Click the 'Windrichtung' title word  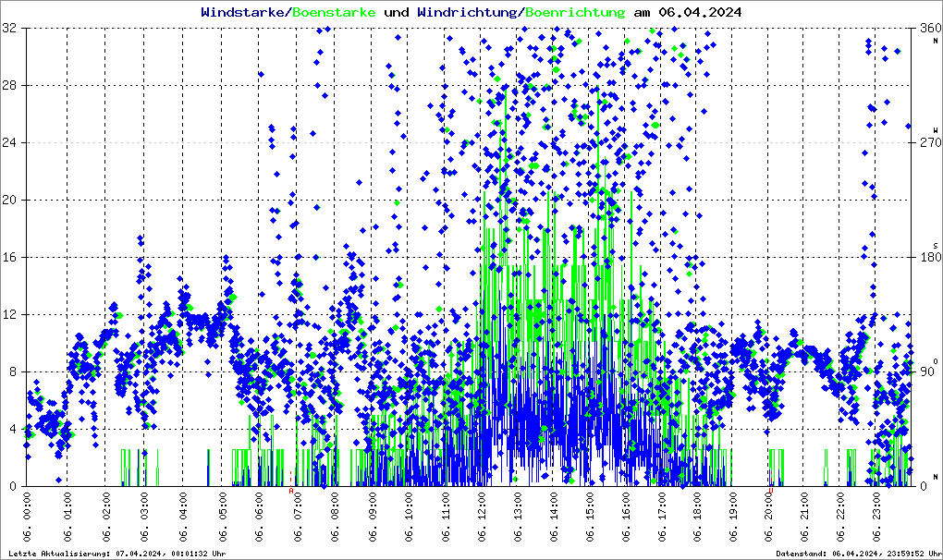tap(467, 13)
